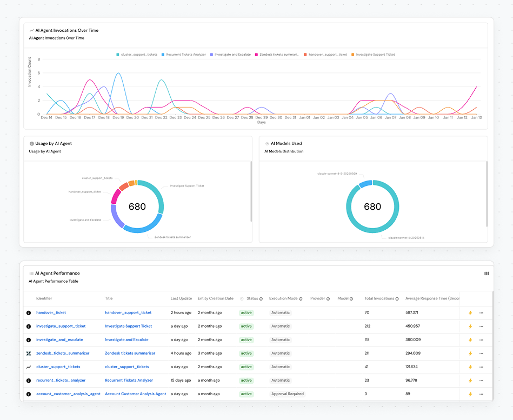The height and width of the screenshot is (420, 513).
Task: Toggle cluster_support_tickets series in chart legend
Action: [x=137, y=55]
